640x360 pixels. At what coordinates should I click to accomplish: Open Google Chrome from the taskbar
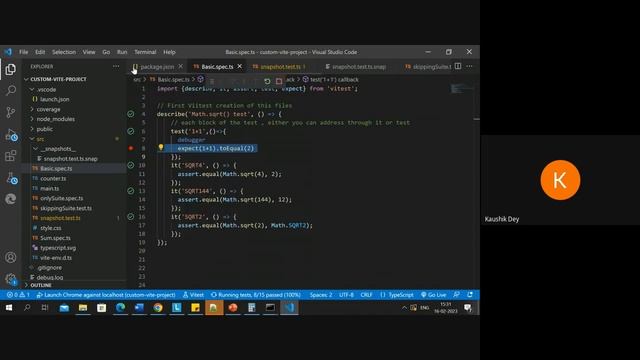(158, 307)
